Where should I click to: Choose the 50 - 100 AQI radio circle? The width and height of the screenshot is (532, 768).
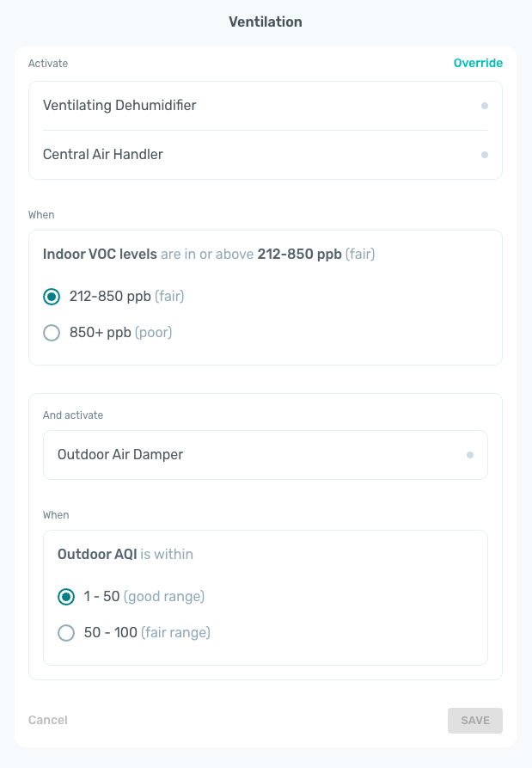click(x=66, y=633)
